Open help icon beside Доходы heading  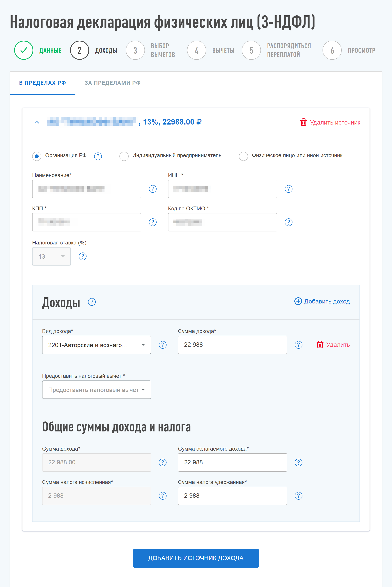92,302
